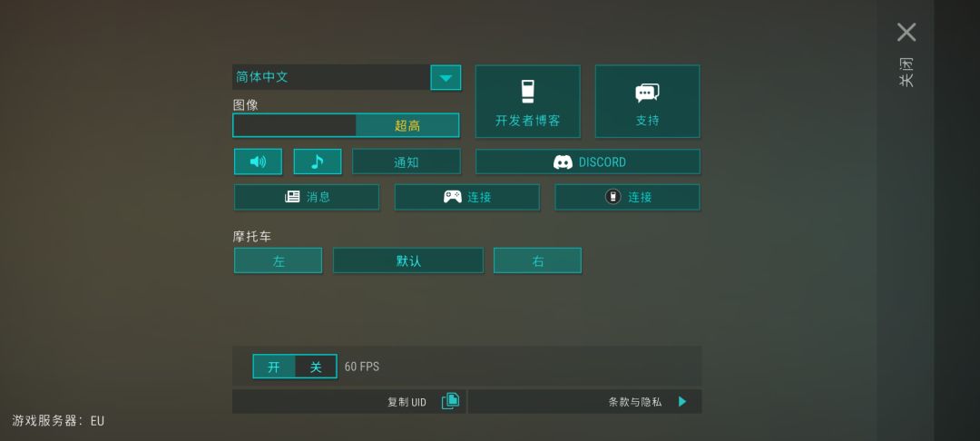Open the language dropdown arrow
This screenshot has height=441, width=980.
[x=446, y=77]
